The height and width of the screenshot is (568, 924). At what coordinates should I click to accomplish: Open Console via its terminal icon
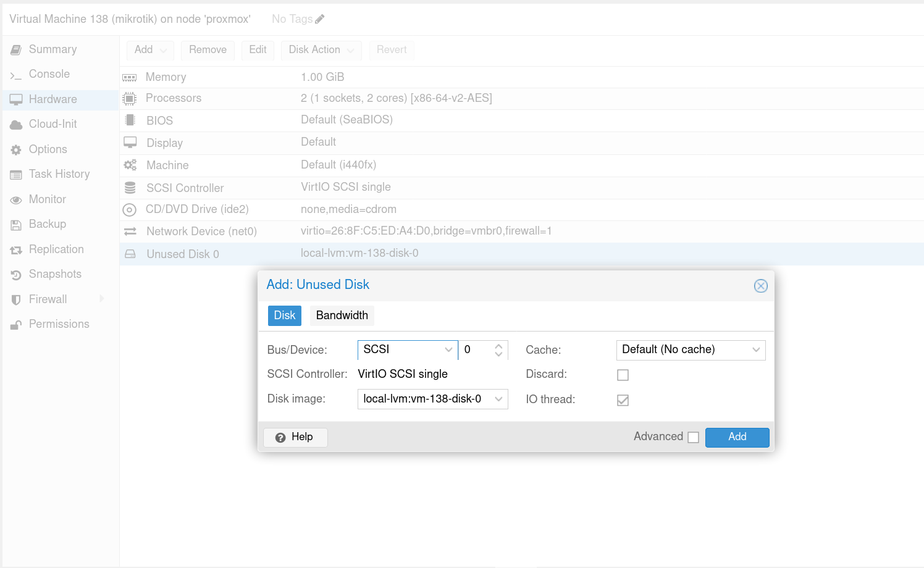pos(16,75)
